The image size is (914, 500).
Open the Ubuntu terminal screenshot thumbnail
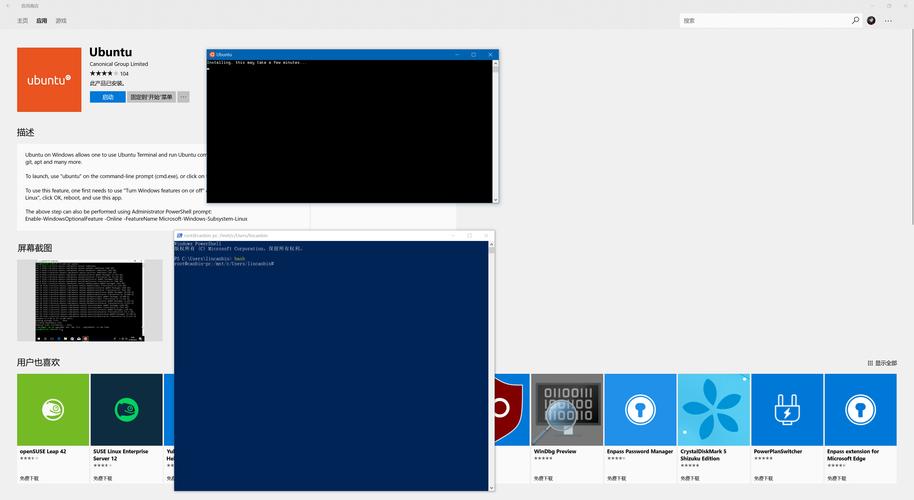(x=90, y=301)
